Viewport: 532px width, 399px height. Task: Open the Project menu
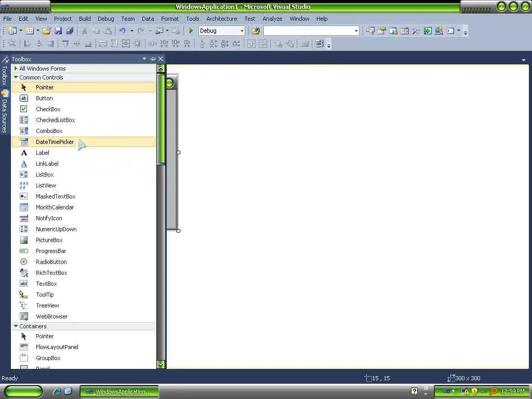63,19
